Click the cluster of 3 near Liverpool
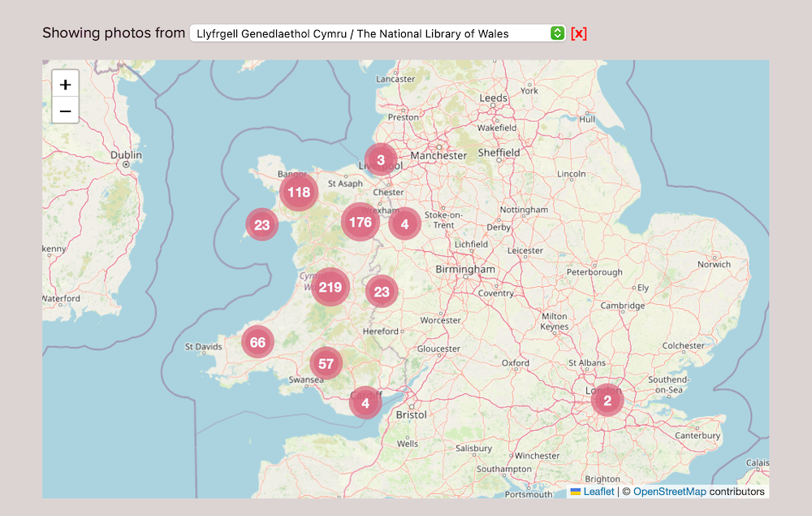This screenshot has height=516, width=812. [380, 159]
